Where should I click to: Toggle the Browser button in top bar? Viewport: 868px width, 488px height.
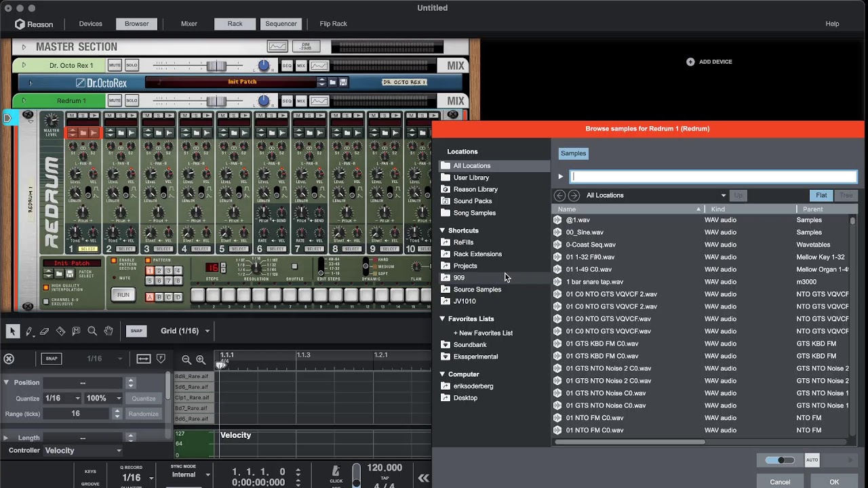coord(136,24)
